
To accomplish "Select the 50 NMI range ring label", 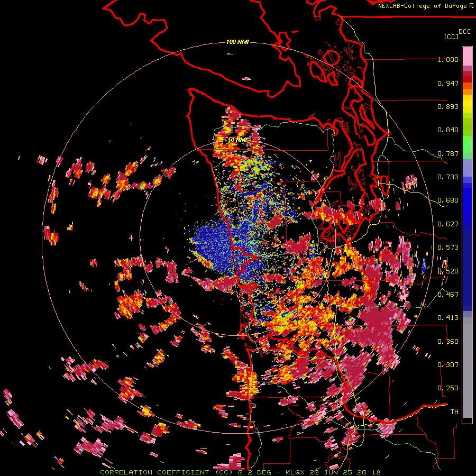I will pos(237,140).
